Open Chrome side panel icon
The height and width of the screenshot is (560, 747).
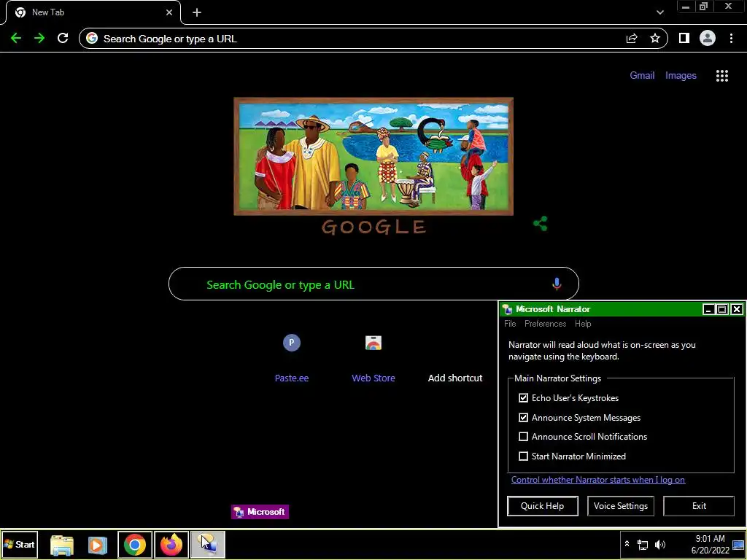tap(684, 38)
